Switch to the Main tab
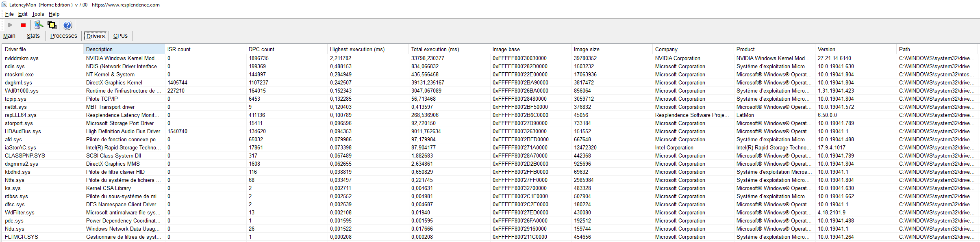The height and width of the screenshot is (242, 980). 9,36
